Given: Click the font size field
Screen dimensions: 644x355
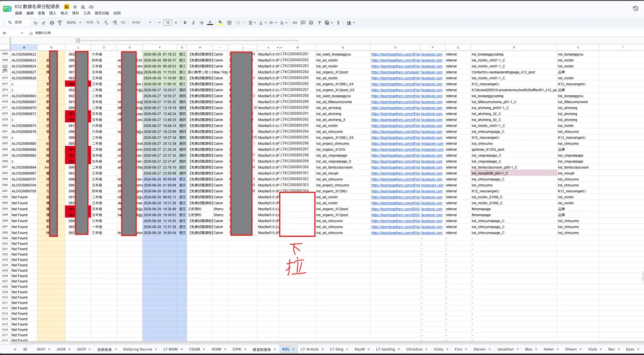Looking at the screenshot, I should pyautogui.click(x=167, y=23).
